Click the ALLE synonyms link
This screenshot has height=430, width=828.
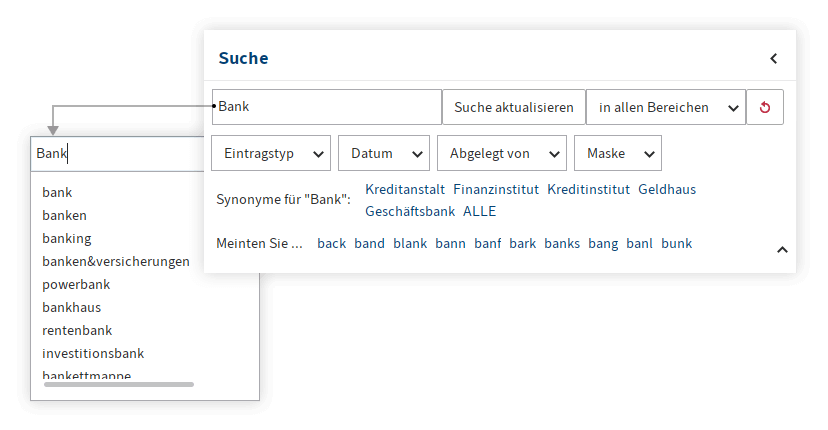coord(479,211)
